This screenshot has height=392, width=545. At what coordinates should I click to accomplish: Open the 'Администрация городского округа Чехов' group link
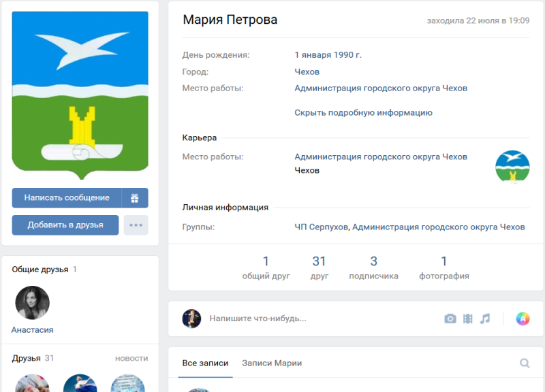(x=439, y=227)
